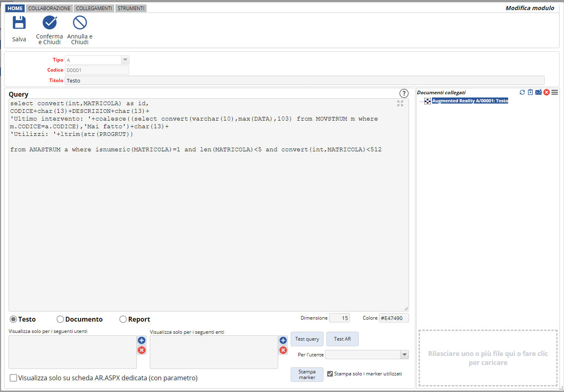The image size is (564, 392).
Task: Add a user with the blue plus icon
Action: [x=141, y=340]
